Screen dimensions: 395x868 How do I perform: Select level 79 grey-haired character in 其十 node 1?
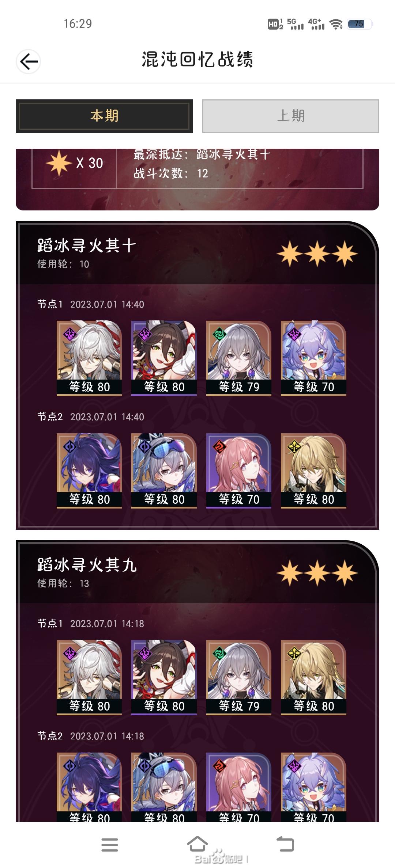[x=239, y=358]
